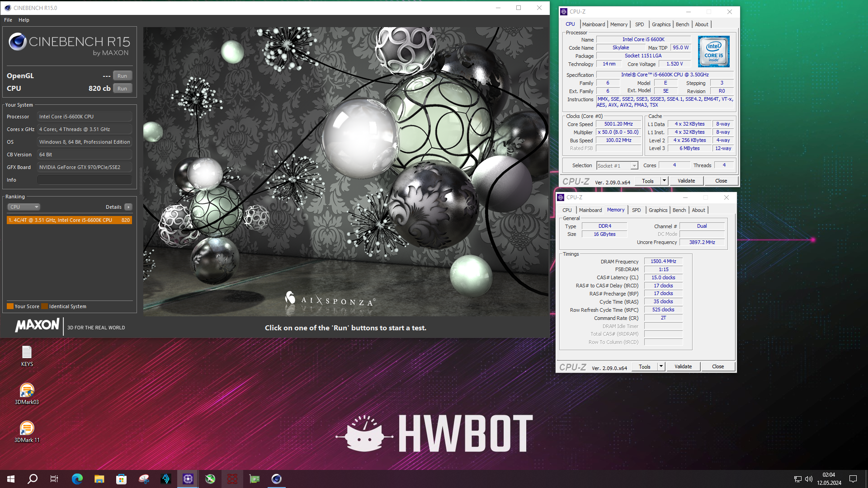
Task: Click the Core Speed value 5001.20 MHz
Action: tap(618, 124)
